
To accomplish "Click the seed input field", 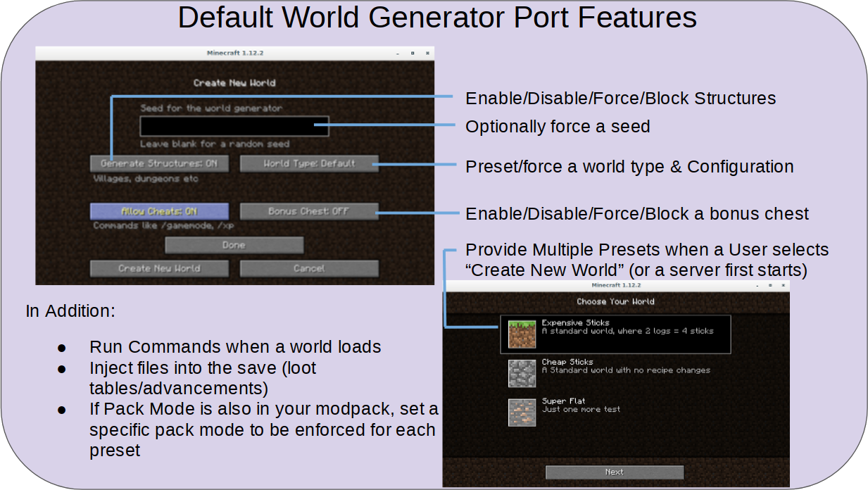I will coord(234,126).
